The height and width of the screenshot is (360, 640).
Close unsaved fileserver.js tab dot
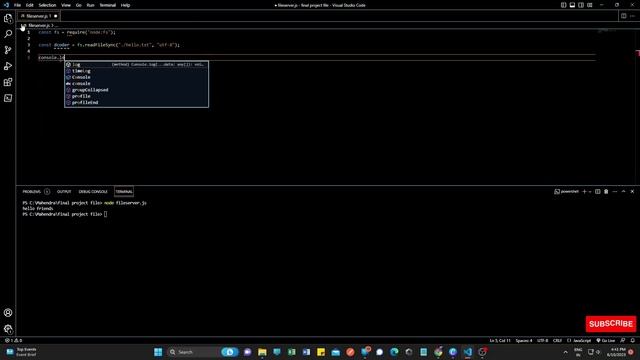(x=56, y=16)
